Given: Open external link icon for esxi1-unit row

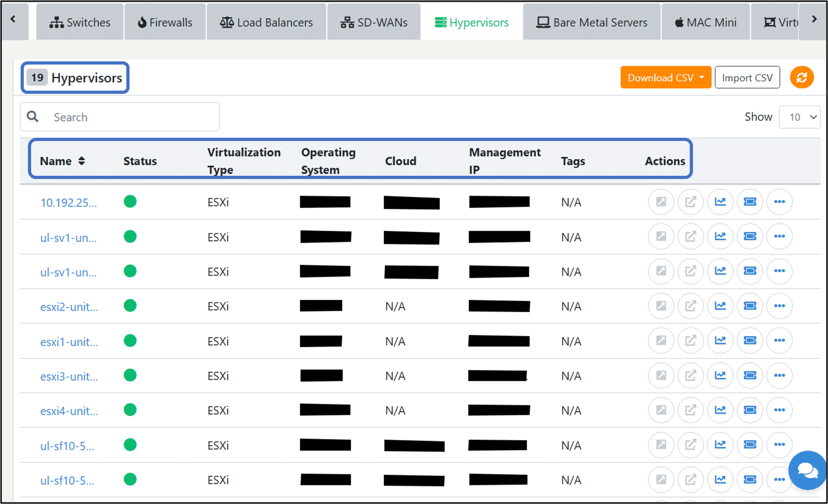Looking at the screenshot, I should (690, 341).
